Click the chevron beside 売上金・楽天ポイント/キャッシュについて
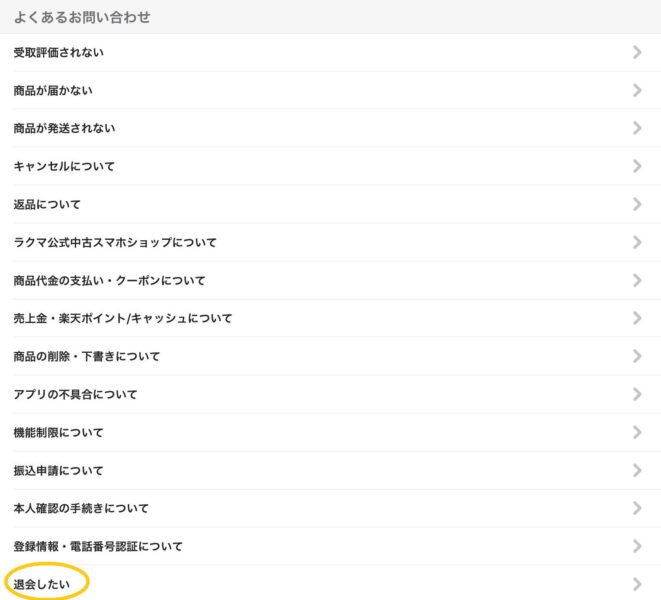The width and height of the screenshot is (661, 600). (637, 318)
